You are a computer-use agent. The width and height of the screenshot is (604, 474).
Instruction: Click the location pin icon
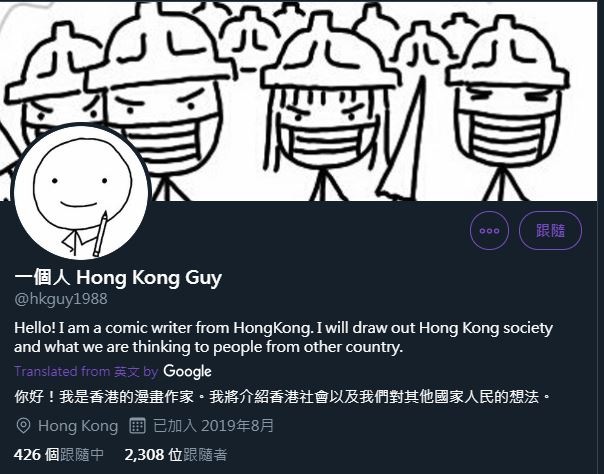point(23,426)
